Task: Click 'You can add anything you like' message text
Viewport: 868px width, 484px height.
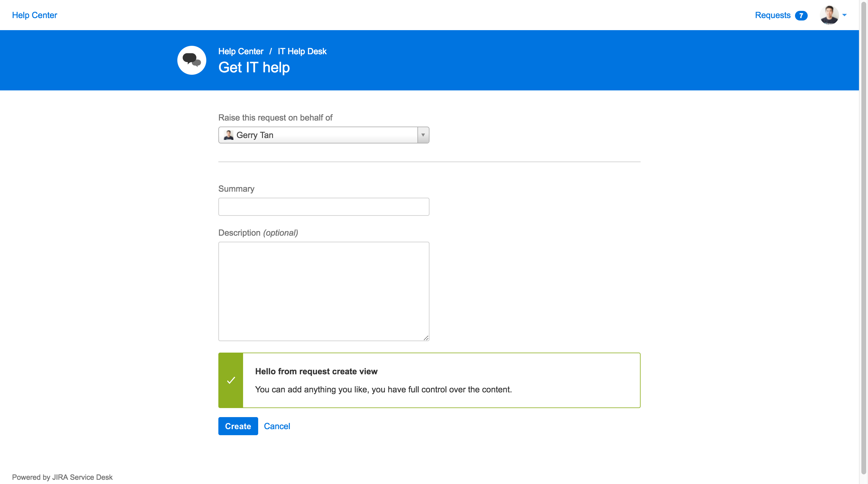Action: click(x=383, y=389)
